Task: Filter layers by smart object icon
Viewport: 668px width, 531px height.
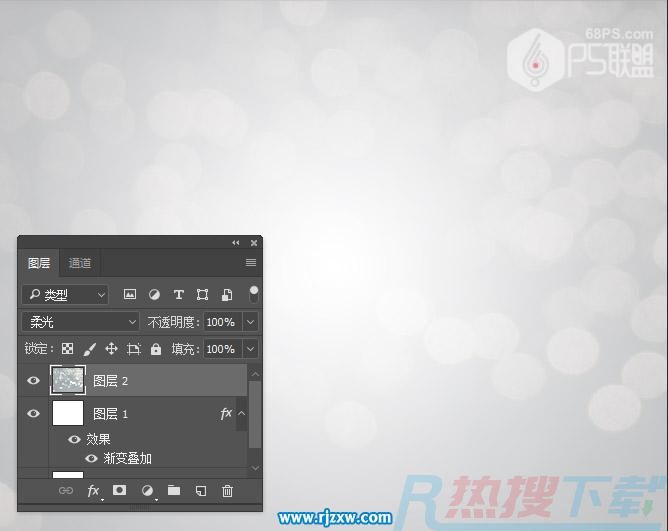Action: point(227,294)
